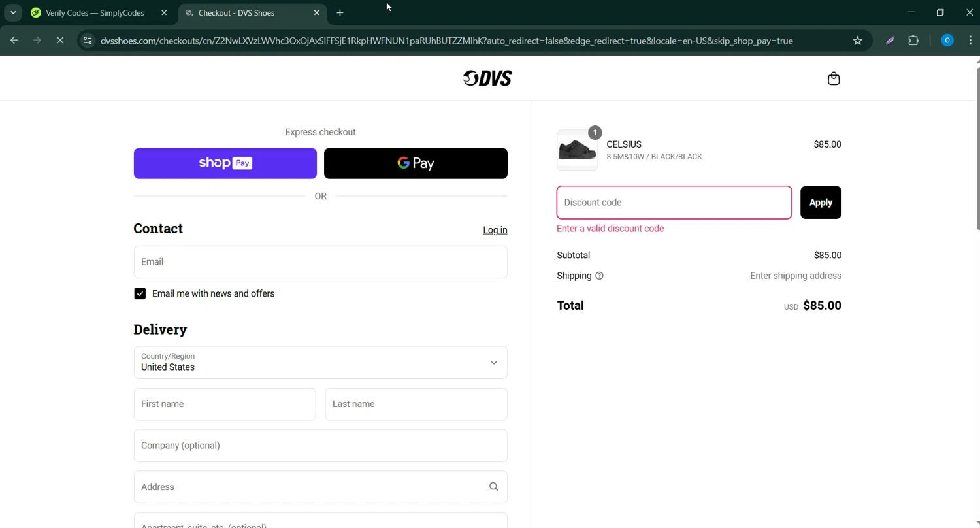Toggle Email me with news and offers
This screenshot has width=980, height=528.
click(x=140, y=293)
